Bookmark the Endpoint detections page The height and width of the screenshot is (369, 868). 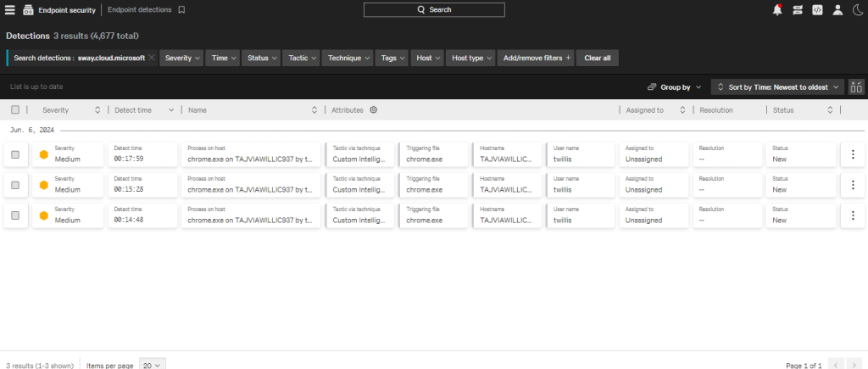pos(181,10)
